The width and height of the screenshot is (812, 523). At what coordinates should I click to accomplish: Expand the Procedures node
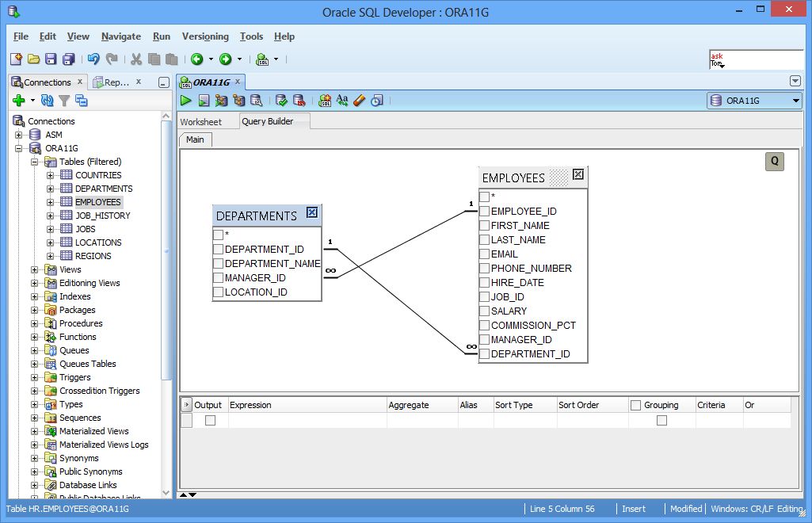34,323
